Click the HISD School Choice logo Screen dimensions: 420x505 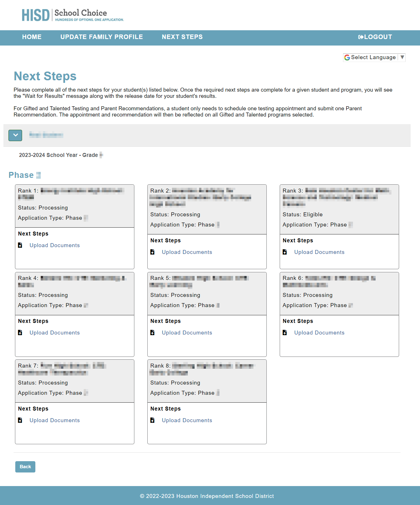pyautogui.click(x=73, y=15)
